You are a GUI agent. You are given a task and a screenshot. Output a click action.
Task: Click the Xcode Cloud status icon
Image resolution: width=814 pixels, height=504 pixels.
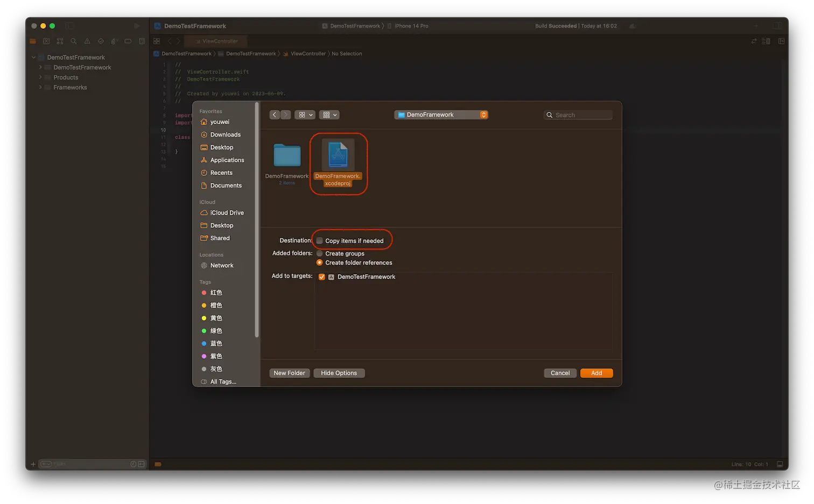(633, 26)
